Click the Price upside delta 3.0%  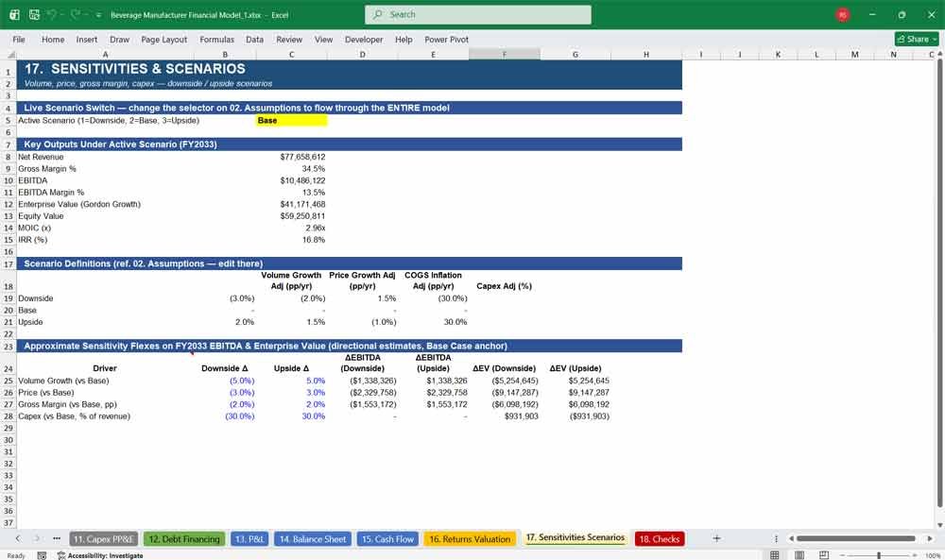[292, 393]
